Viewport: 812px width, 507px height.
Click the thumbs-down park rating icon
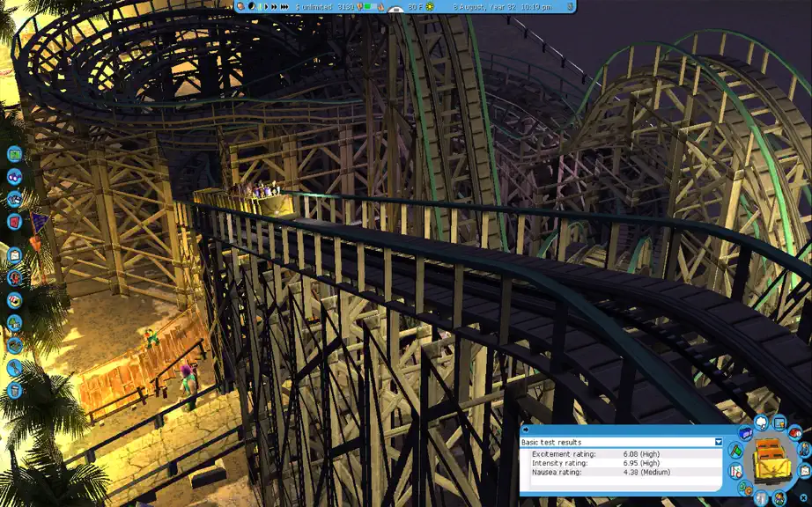tap(359, 7)
